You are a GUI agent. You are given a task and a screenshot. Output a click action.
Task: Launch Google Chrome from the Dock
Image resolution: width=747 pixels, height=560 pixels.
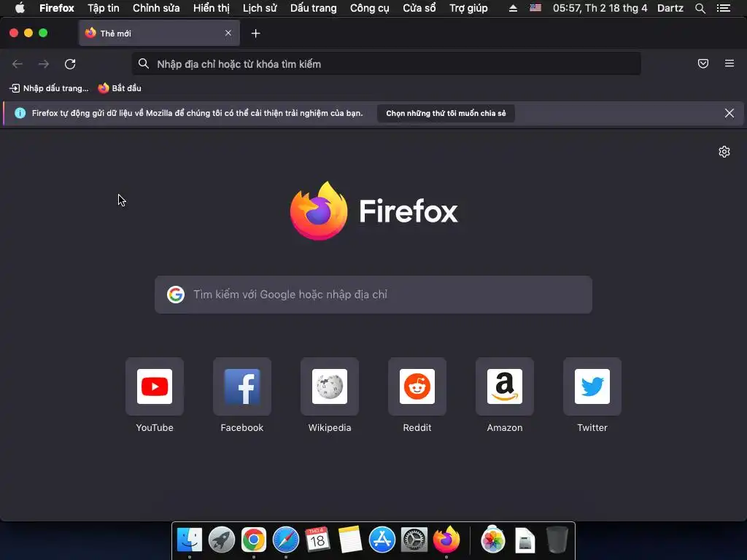253,540
